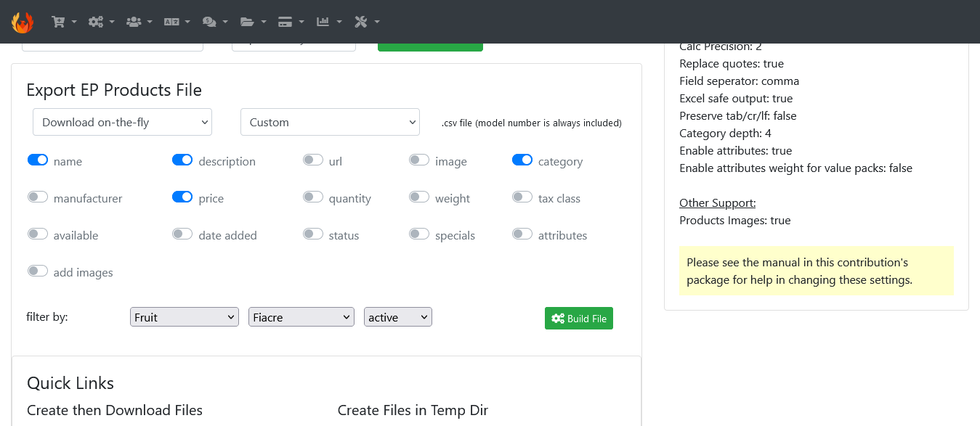The width and height of the screenshot is (980, 426).
Task: Enable the specials field toggle
Action: click(x=419, y=234)
